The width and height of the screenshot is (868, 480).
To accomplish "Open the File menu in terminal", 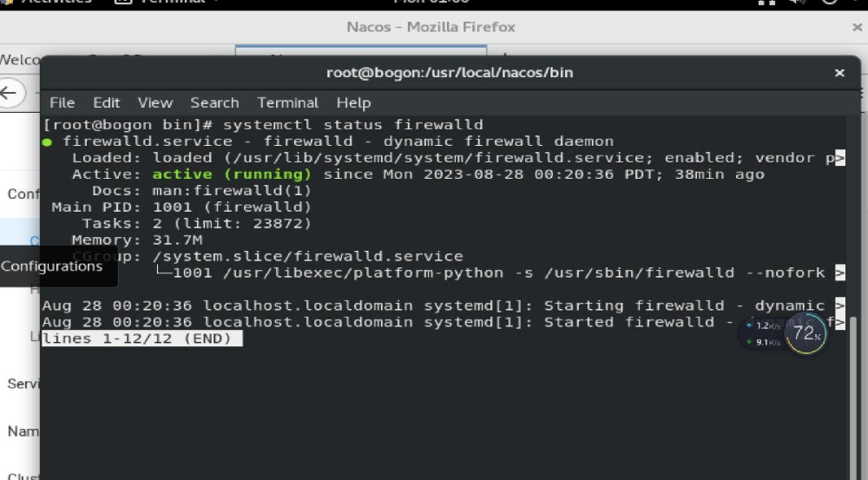I will pyautogui.click(x=62, y=103).
